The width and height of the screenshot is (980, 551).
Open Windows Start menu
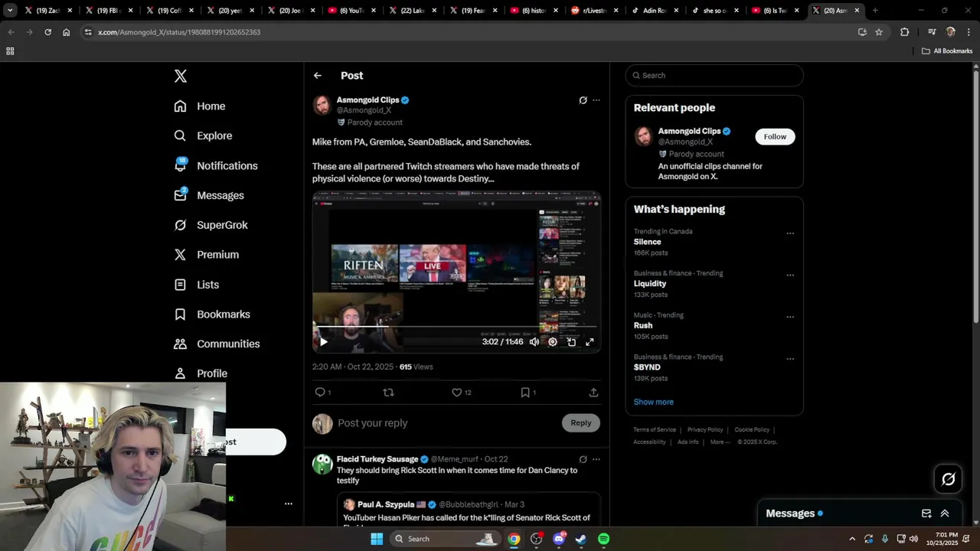377,539
